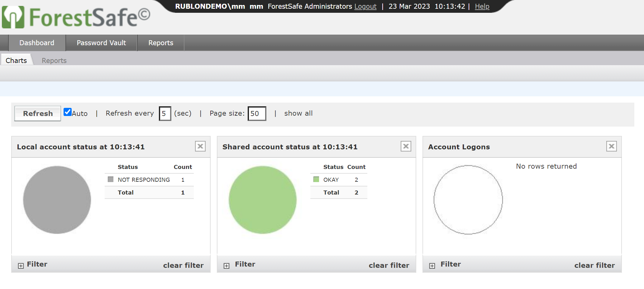The height and width of the screenshot is (289, 644).
Task: Expand Filter in Shared account status panel
Action: [x=227, y=266]
